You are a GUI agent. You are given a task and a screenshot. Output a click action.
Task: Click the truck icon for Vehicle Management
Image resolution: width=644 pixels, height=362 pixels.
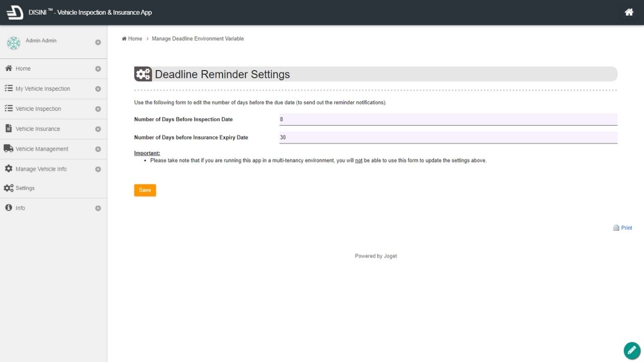coord(9,149)
